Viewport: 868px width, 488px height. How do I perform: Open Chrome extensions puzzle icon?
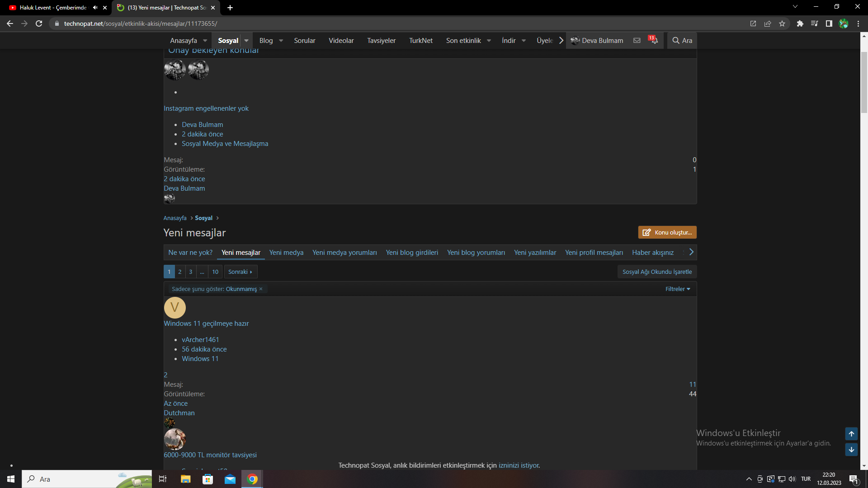pyautogui.click(x=800, y=23)
